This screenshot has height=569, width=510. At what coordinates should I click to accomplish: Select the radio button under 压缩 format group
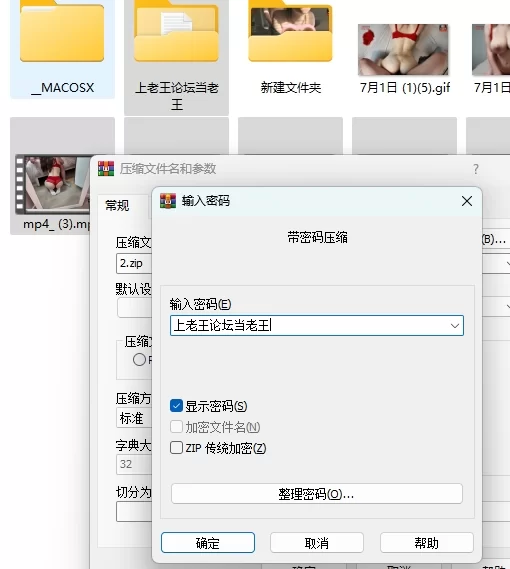[139, 360]
